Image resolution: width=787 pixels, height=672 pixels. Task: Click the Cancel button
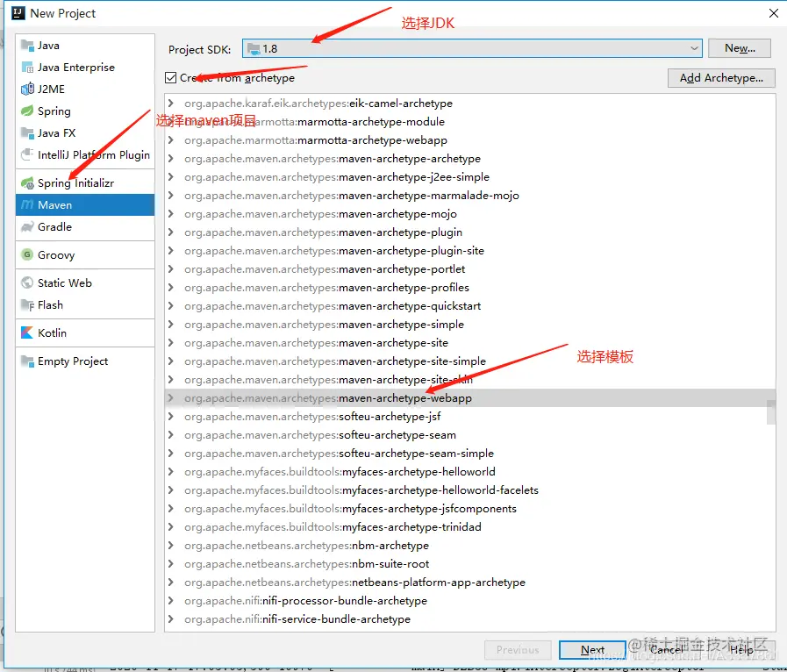667,650
